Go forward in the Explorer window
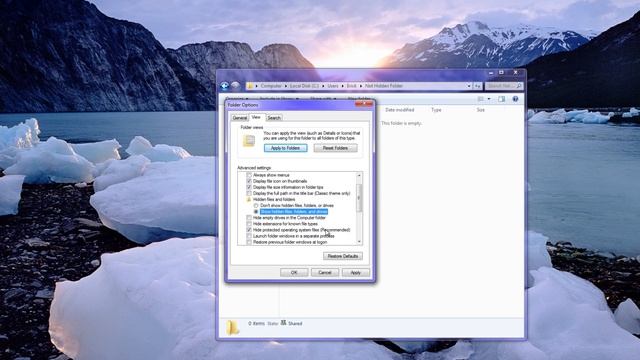Image resolution: width=640 pixels, height=360 pixels. coord(235,86)
